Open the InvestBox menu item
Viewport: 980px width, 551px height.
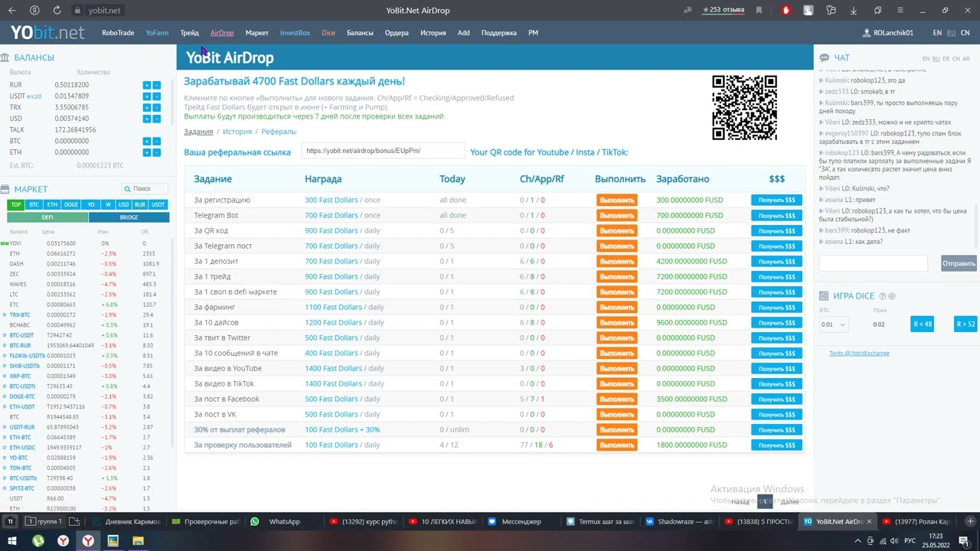(295, 33)
